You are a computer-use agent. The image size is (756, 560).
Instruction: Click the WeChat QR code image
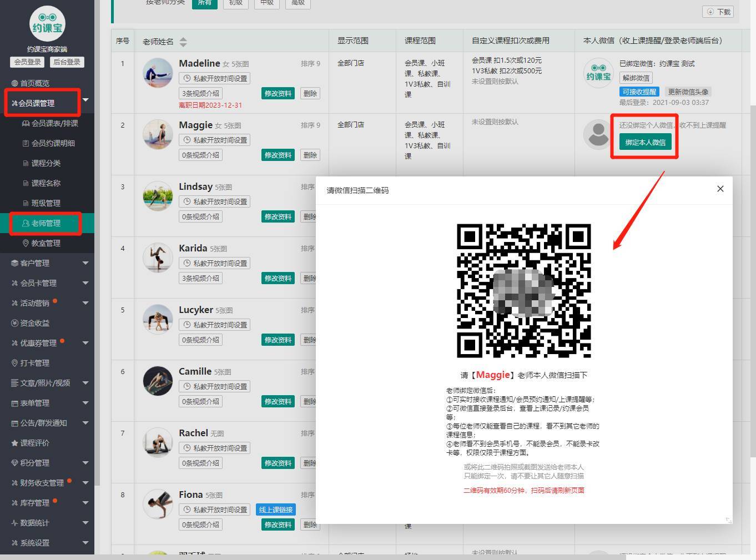point(523,291)
